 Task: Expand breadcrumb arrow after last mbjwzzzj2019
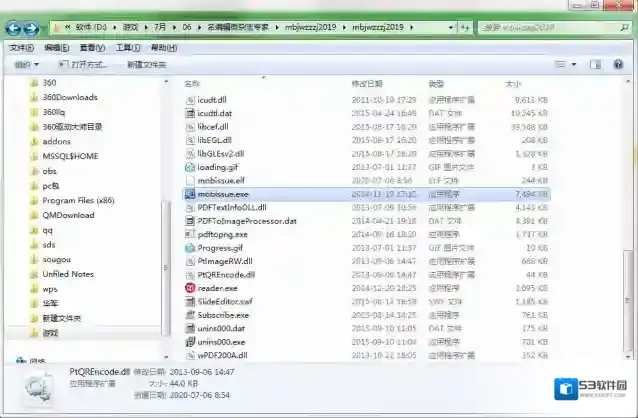click(411, 28)
